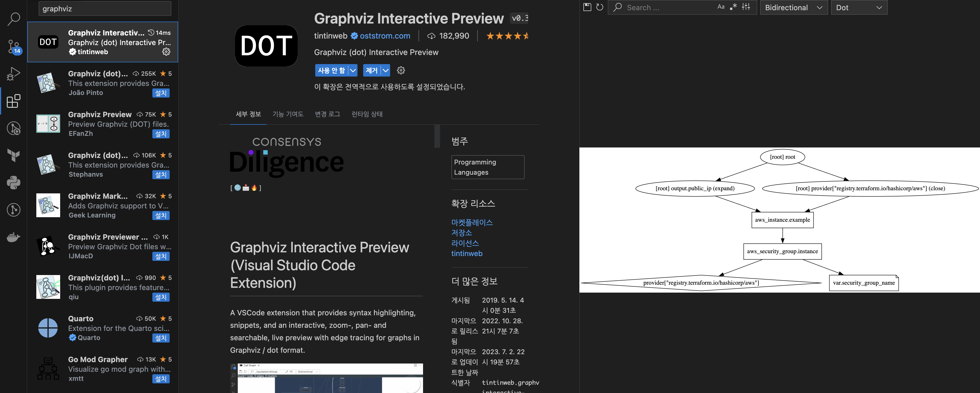Open Run and Debug view
980x393 pixels.
(14, 74)
